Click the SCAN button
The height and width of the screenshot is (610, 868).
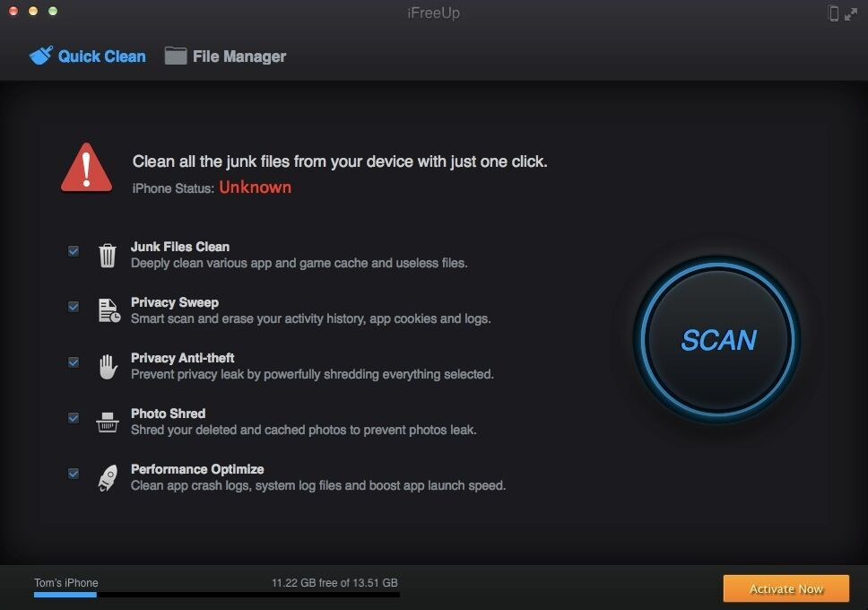point(717,340)
